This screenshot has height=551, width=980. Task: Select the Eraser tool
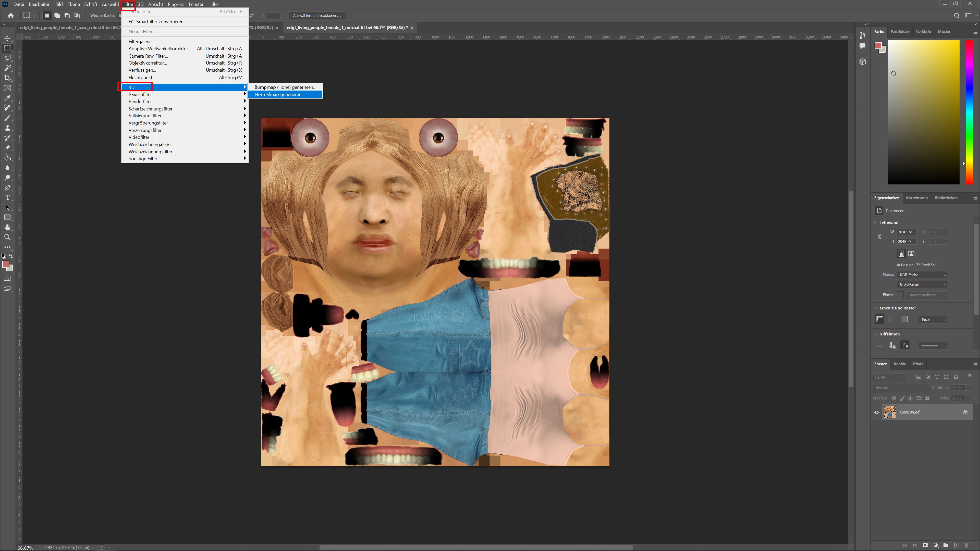tap(7, 148)
